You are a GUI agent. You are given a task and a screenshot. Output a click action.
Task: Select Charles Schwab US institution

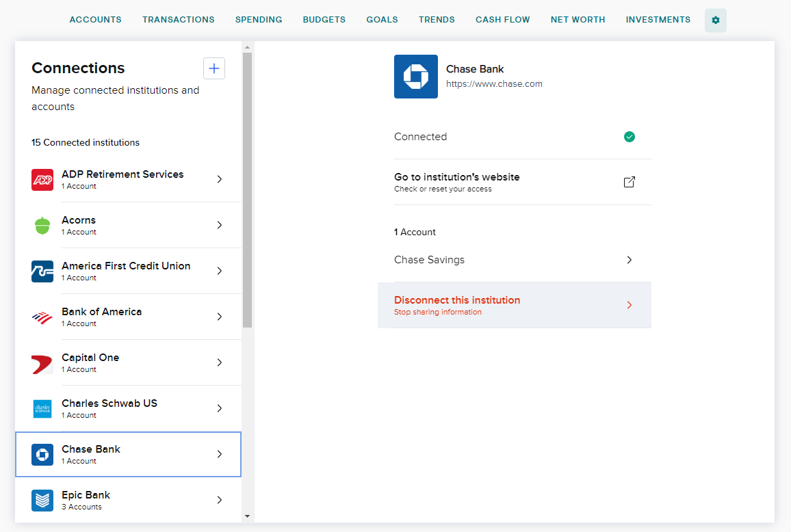(x=128, y=409)
